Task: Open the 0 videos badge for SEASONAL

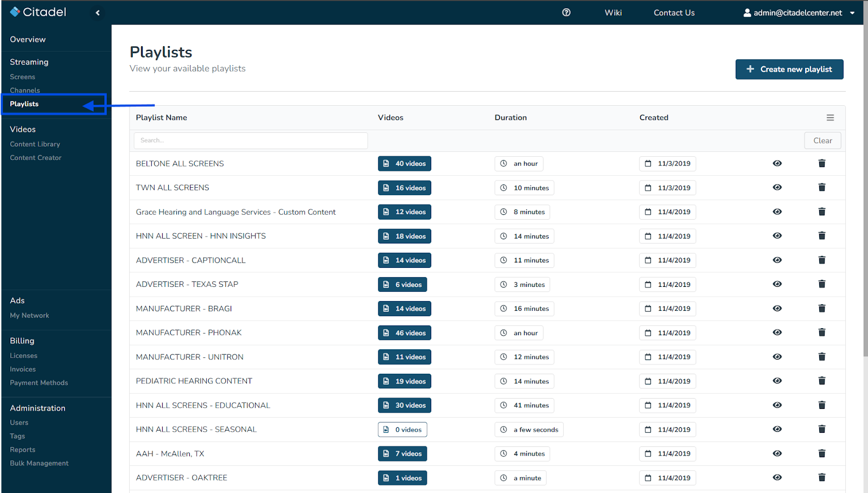Action: pyautogui.click(x=403, y=430)
